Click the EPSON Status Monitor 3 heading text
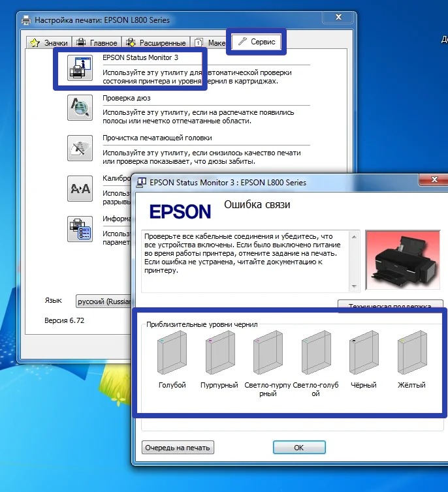Image resolution: width=448 pixels, height=492 pixels. (140, 57)
